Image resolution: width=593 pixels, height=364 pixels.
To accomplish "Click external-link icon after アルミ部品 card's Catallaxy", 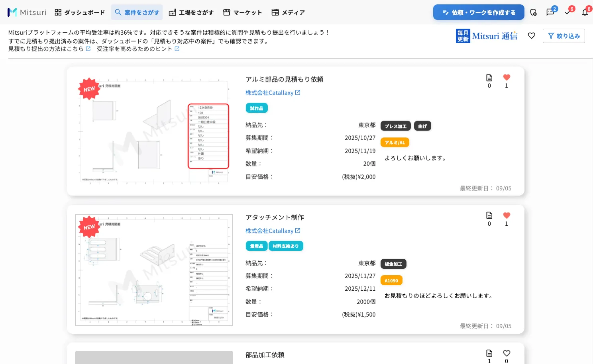I will point(298,92).
